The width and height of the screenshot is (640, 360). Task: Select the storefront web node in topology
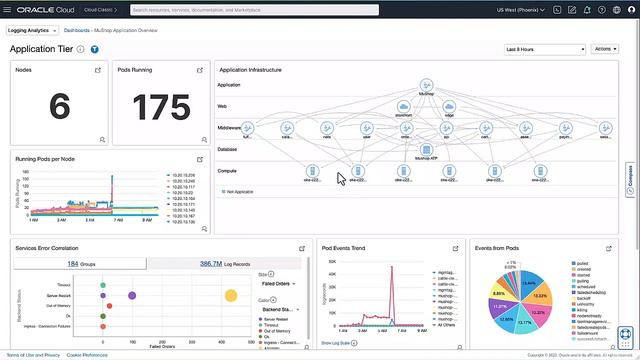(x=404, y=107)
